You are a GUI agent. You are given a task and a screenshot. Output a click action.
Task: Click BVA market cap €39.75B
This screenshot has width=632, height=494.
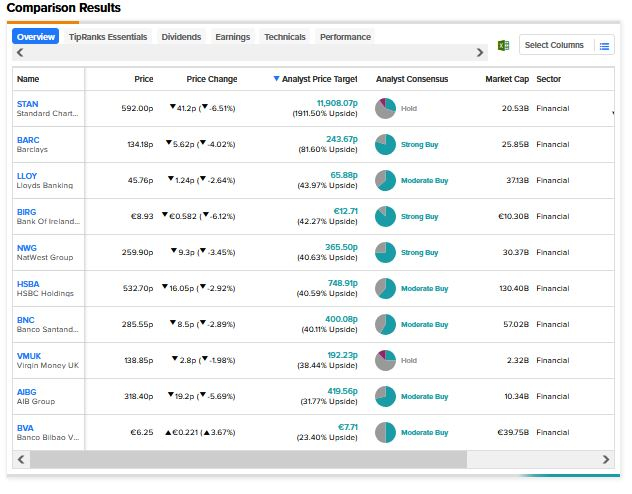[513, 432]
